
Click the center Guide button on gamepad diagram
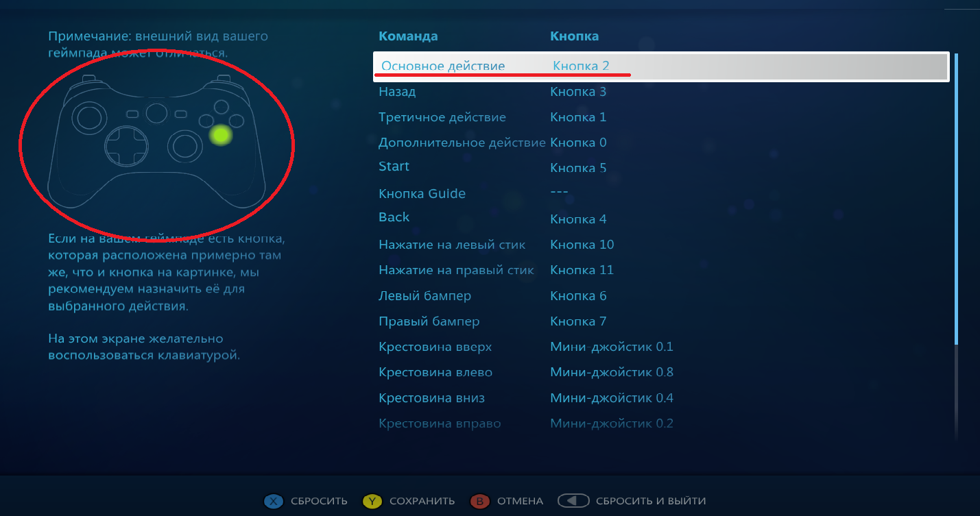tap(156, 114)
